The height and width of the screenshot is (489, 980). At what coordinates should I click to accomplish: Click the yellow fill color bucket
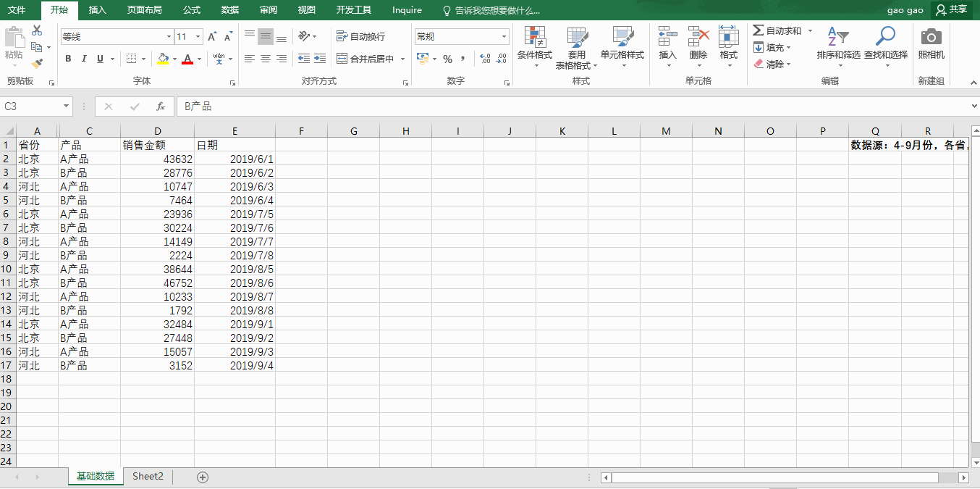(163, 59)
